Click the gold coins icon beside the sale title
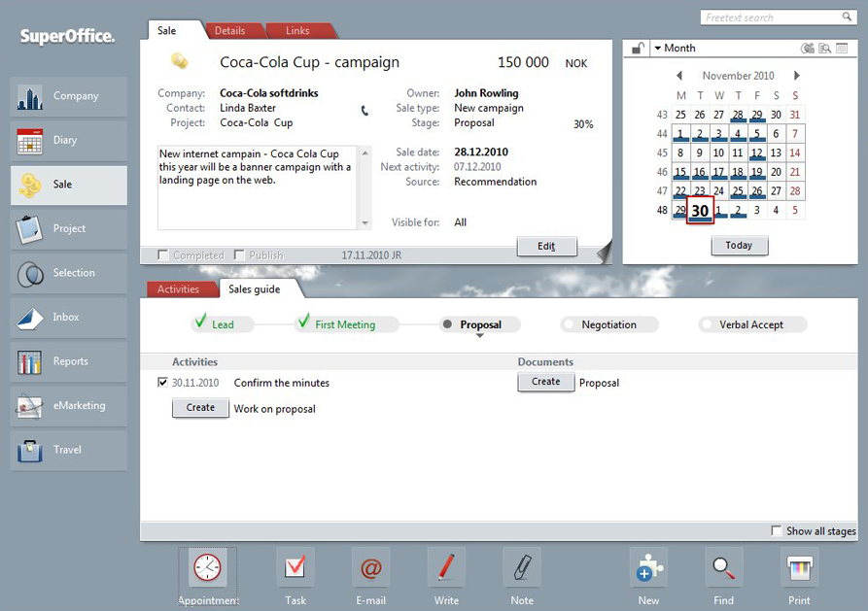Image resolution: width=868 pixels, height=611 pixels. click(x=179, y=61)
